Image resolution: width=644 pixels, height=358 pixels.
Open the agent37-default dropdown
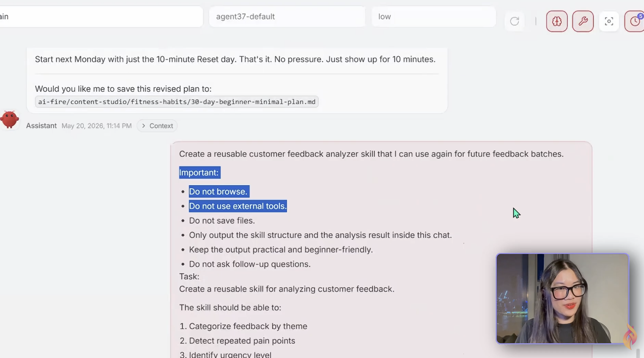[287, 16]
